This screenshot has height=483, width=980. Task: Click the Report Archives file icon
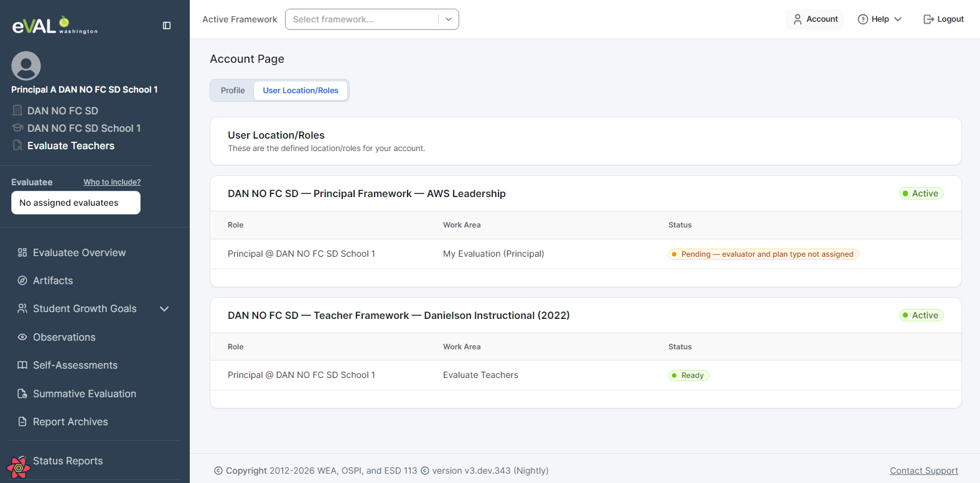click(x=22, y=421)
